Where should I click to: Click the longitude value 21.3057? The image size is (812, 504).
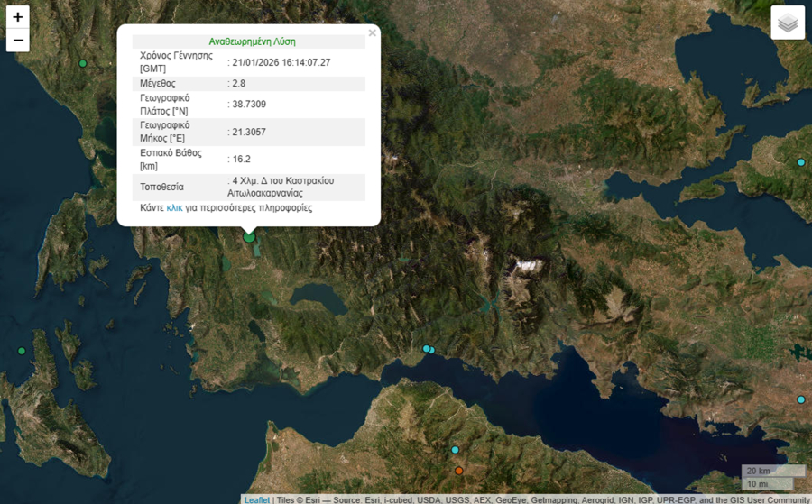248,132
